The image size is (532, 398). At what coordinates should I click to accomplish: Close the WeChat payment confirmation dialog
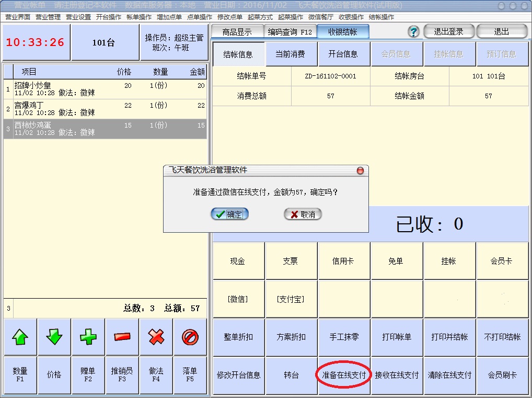tap(360, 170)
